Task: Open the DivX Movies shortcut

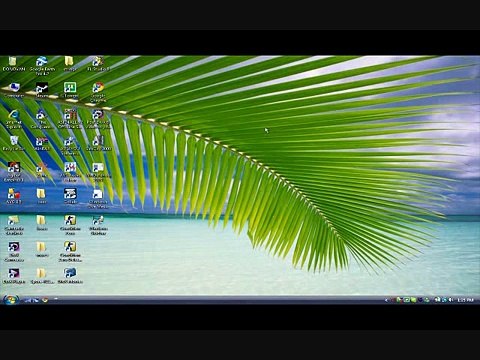Action: pos(70,276)
